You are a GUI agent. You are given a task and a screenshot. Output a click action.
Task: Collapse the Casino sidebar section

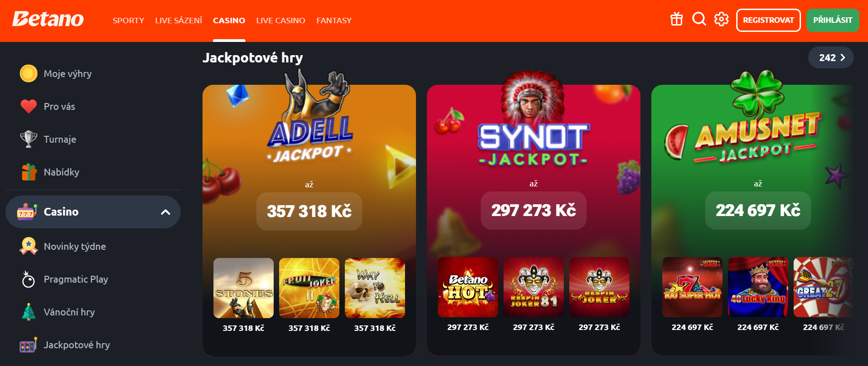tap(166, 212)
